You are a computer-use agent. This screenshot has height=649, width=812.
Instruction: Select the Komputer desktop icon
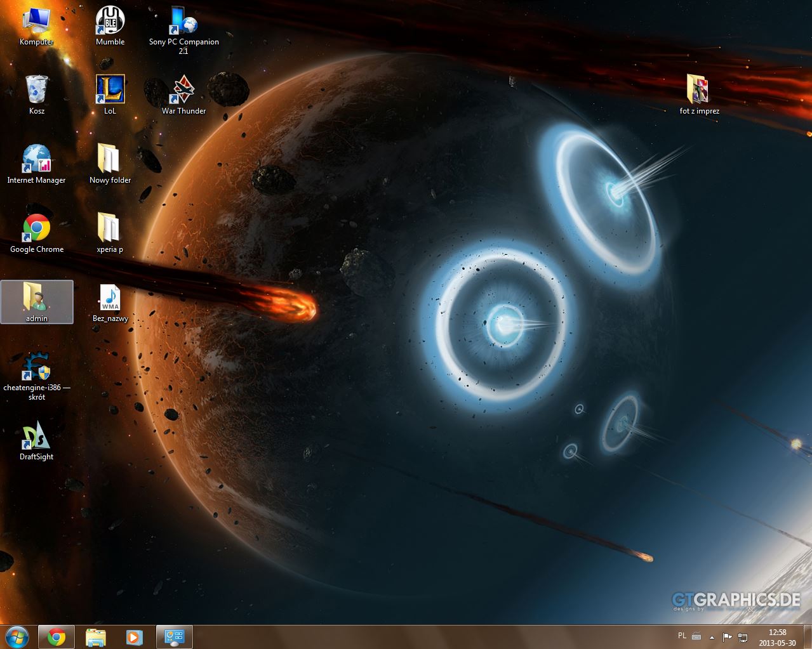click(x=36, y=26)
